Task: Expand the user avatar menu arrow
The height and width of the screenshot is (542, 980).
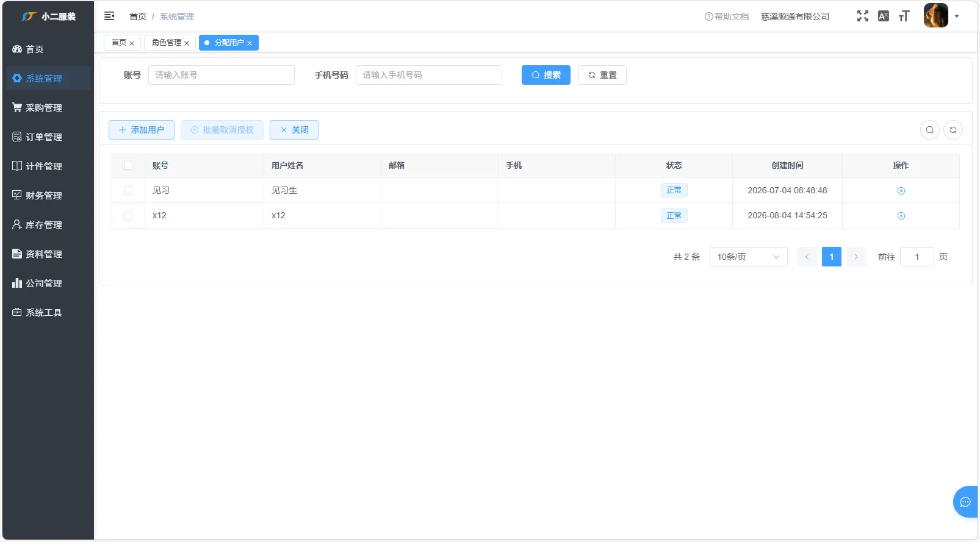Action: click(957, 16)
